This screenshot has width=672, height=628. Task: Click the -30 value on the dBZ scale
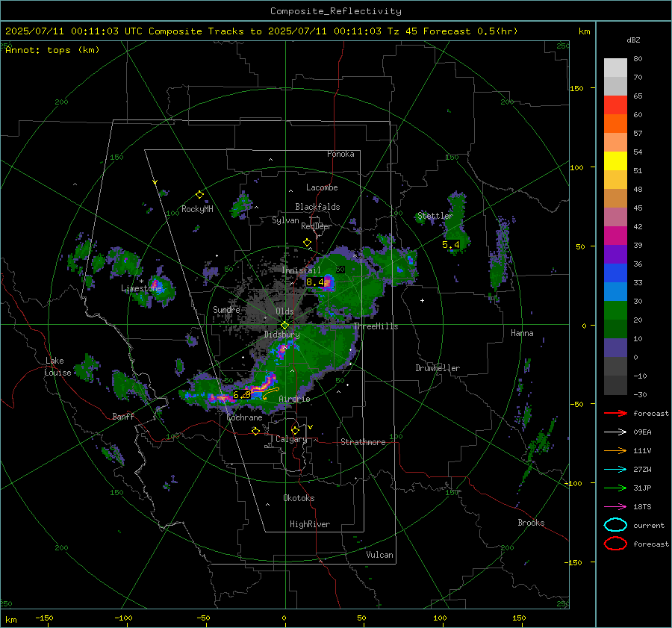640,394
